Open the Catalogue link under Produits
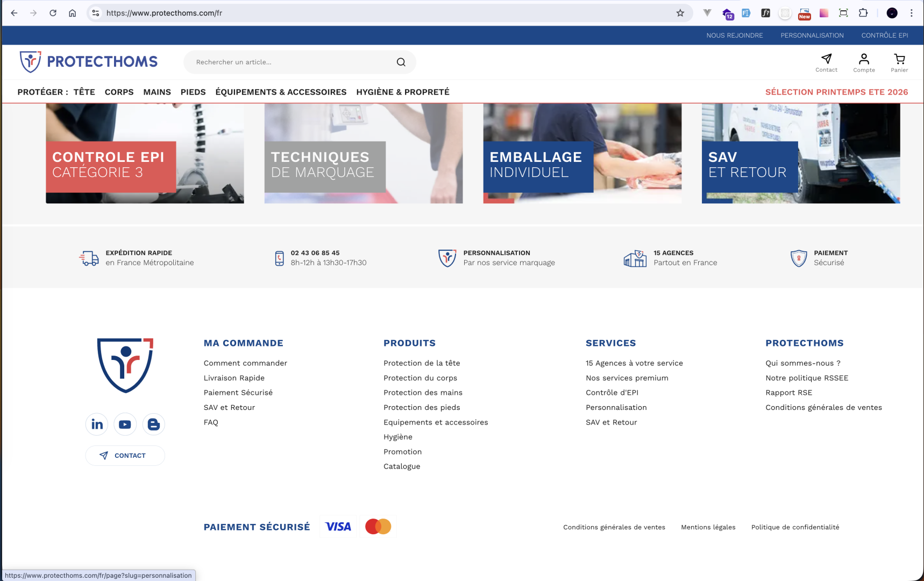Screen dimensions: 924x581 [402, 466]
